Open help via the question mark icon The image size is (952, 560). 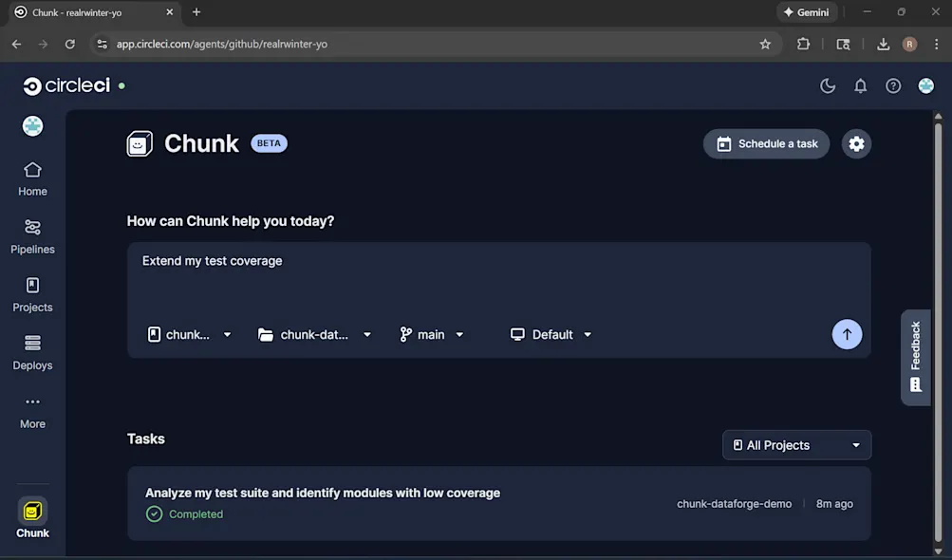891,85
